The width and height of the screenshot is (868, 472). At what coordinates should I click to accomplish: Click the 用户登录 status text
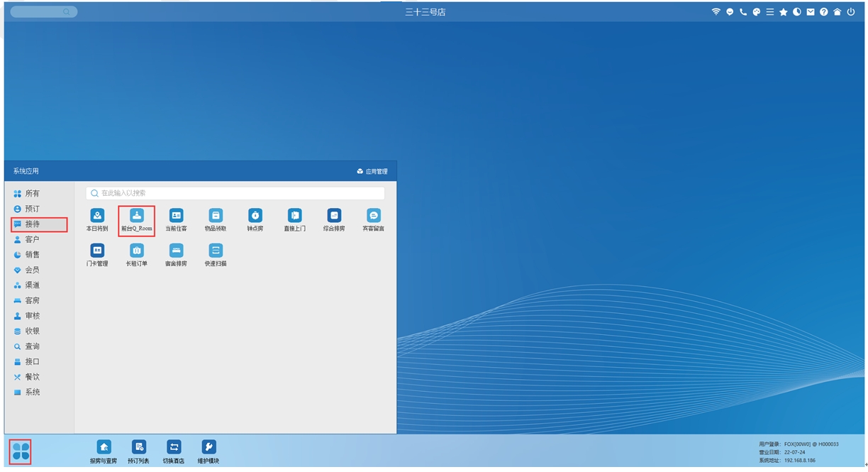point(799,444)
